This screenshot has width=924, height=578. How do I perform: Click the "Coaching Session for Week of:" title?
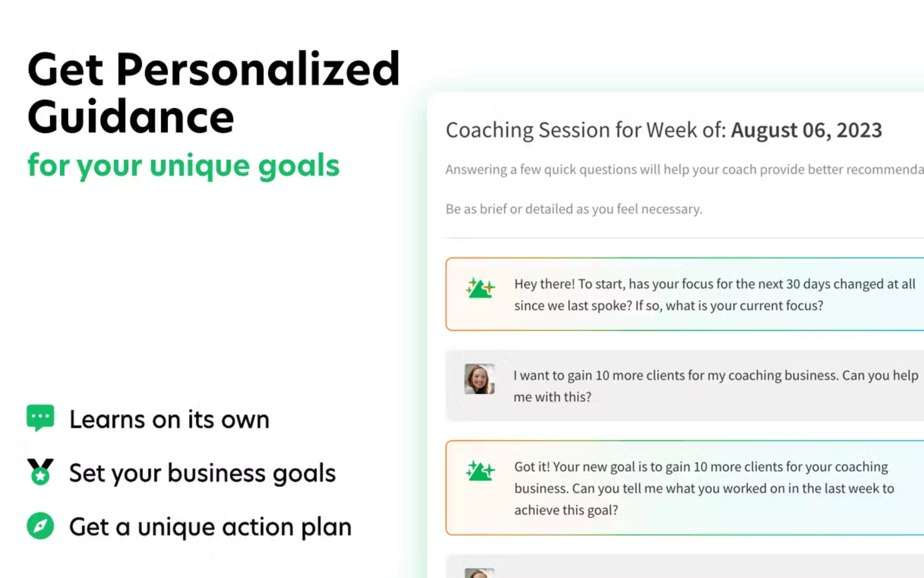[x=586, y=130]
